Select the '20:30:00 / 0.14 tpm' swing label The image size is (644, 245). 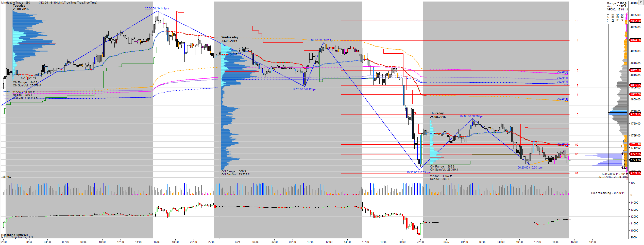click(157, 8)
